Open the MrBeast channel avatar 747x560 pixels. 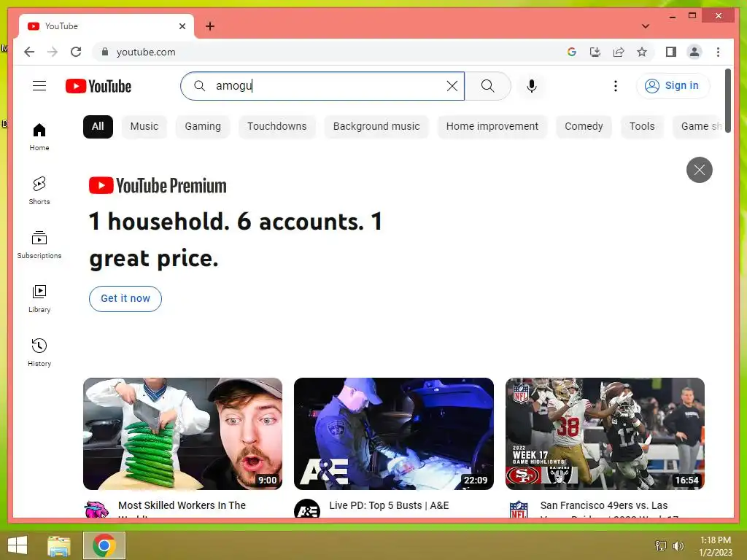[96, 508]
